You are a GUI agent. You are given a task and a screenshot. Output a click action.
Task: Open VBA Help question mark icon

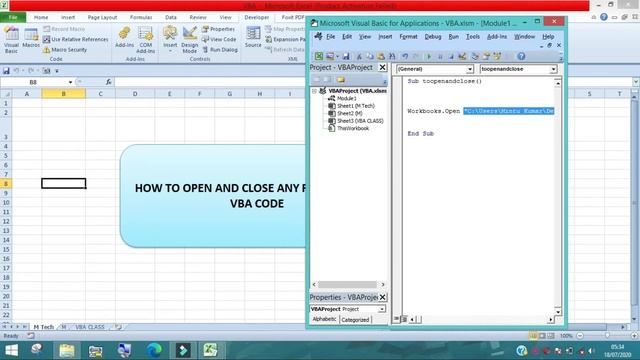click(521, 56)
